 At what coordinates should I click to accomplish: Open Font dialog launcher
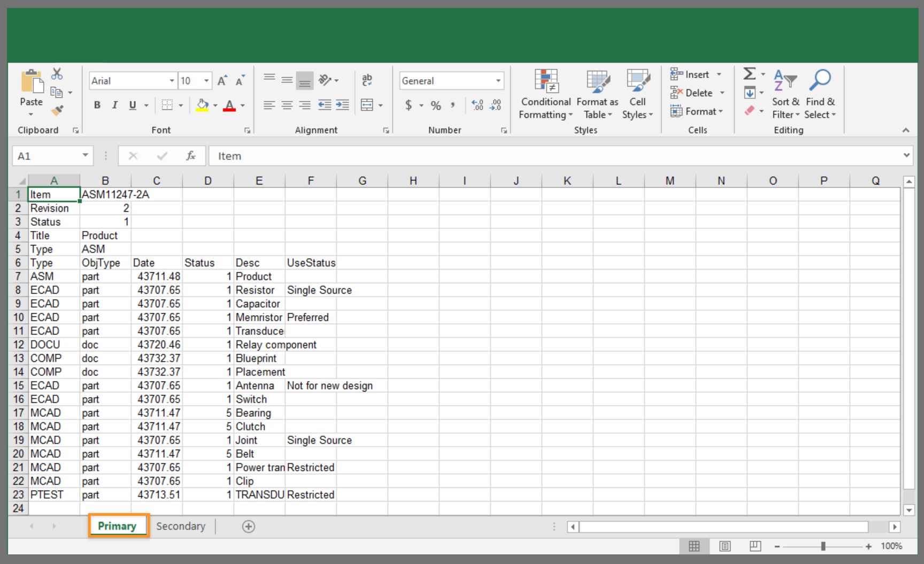click(247, 131)
